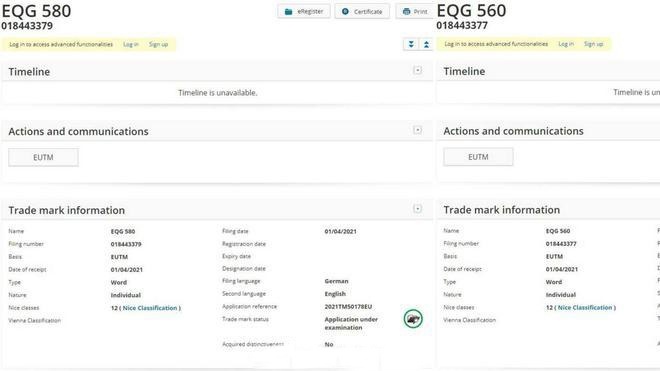Select the EQG 580 page heading
Image resolution: width=660 pixels, height=371 pixels.
(37, 11)
